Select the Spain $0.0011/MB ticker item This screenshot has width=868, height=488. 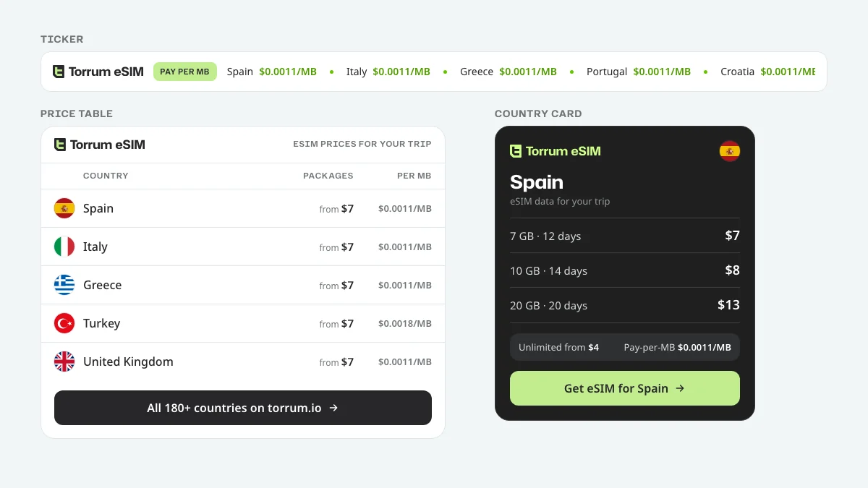[272, 72]
